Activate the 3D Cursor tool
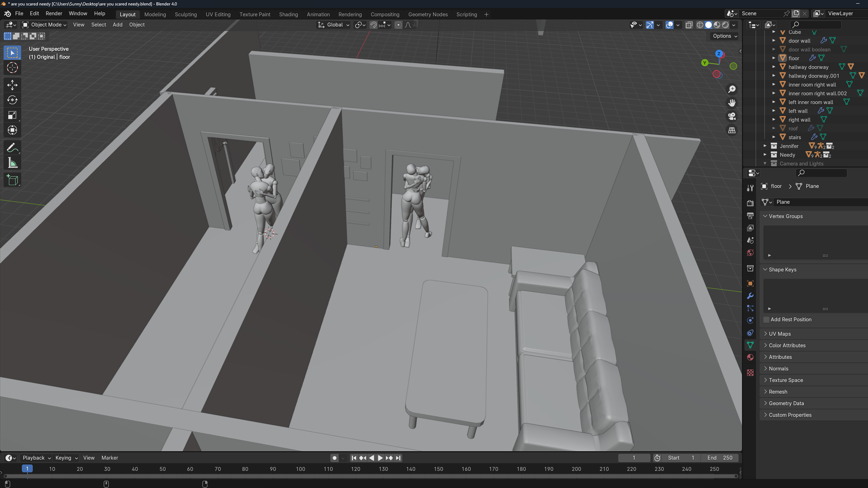The width and height of the screenshot is (868, 488). 12,68
